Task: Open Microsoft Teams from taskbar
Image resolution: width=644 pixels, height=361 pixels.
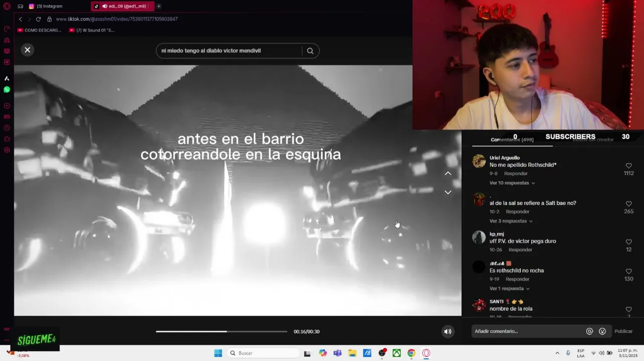Action: (337, 353)
